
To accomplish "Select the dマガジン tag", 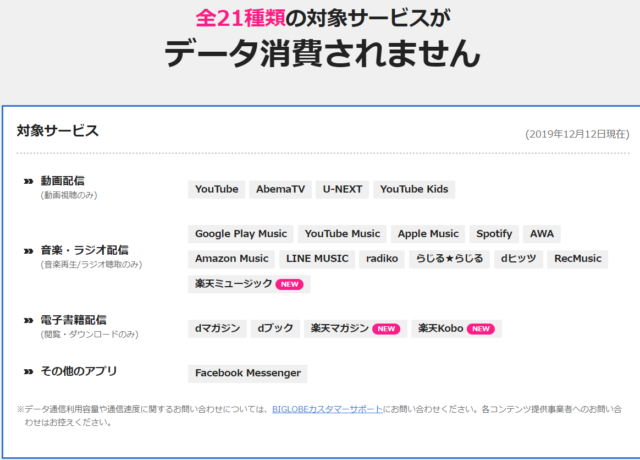I will (217, 329).
